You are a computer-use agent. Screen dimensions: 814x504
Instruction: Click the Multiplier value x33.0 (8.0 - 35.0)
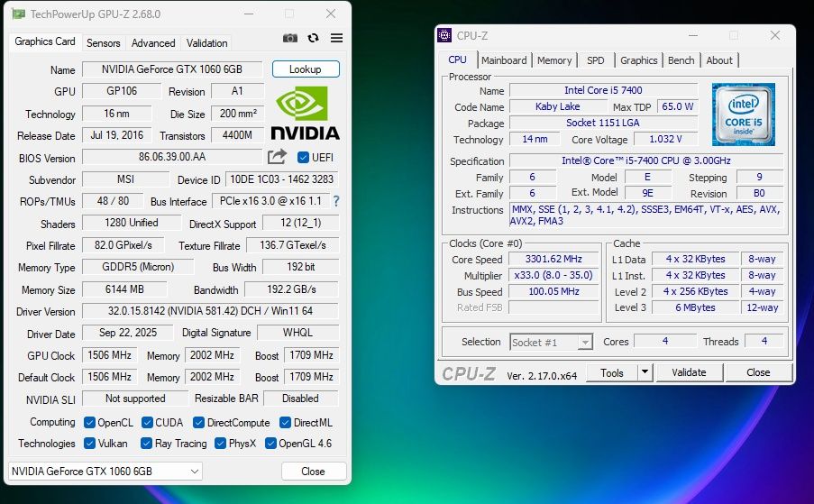(x=553, y=275)
